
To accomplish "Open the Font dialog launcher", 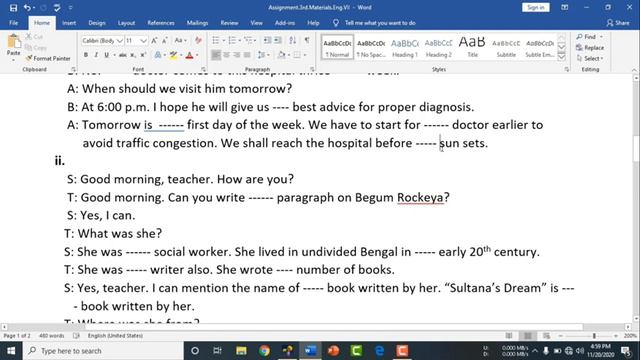I will point(203,69).
